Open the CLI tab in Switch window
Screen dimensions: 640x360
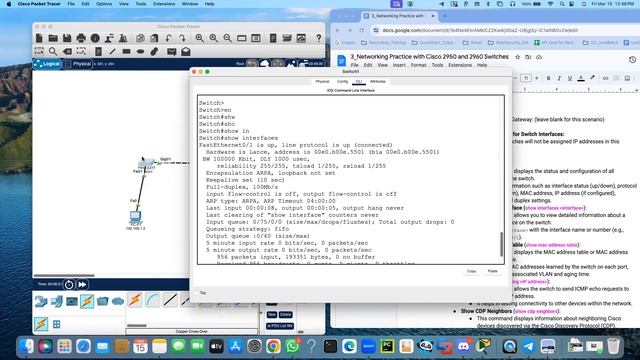click(359, 82)
